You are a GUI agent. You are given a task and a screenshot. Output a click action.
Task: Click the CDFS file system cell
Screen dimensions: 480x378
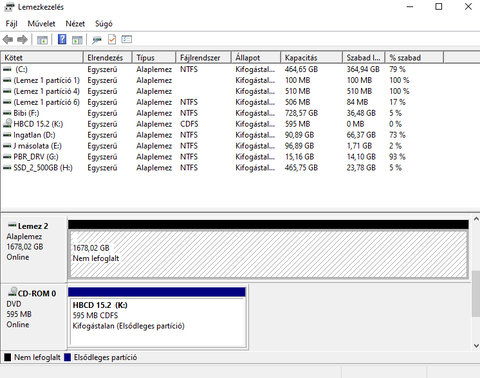pyautogui.click(x=189, y=124)
